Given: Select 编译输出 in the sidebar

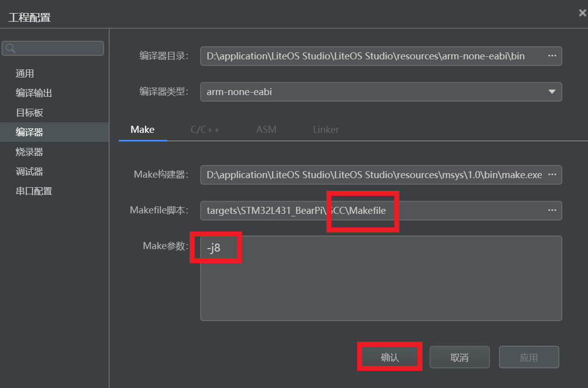Looking at the screenshot, I should point(54,93).
